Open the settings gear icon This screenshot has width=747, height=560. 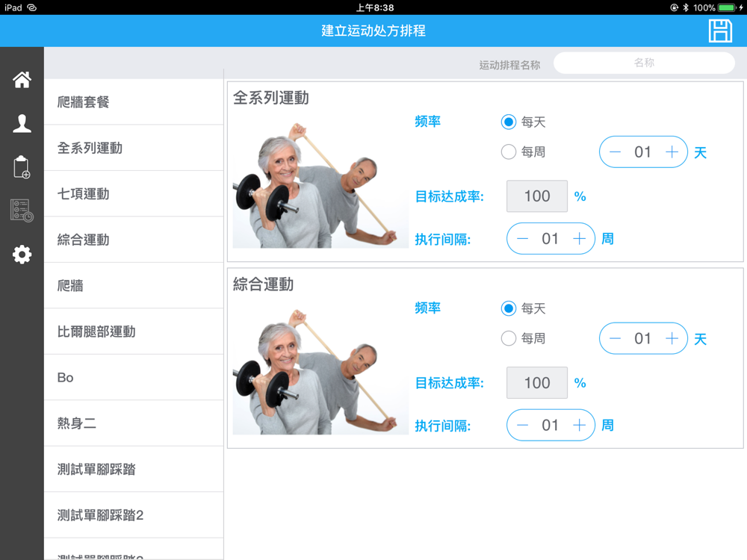[x=22, y=255]
